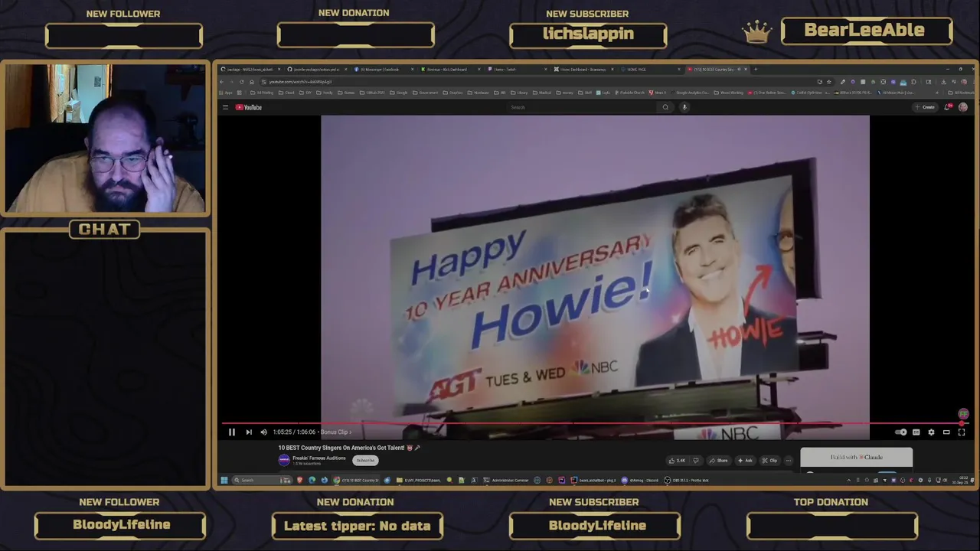Open the Medical bookmarks folder

[542, 93]
